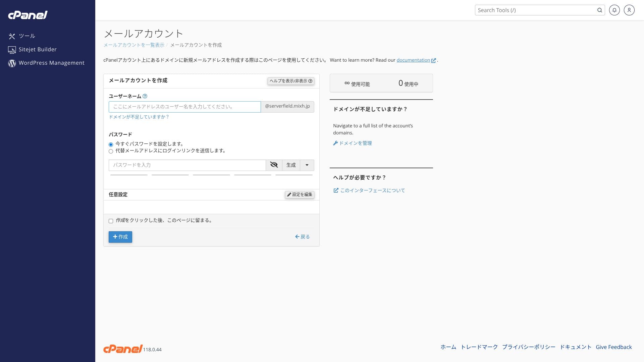
Task: Open ホーム link in footer
Action: 448,347
